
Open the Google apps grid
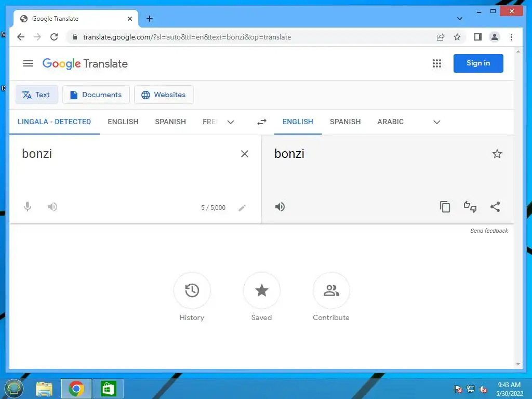pyautogui.click(x=436, y=63)
